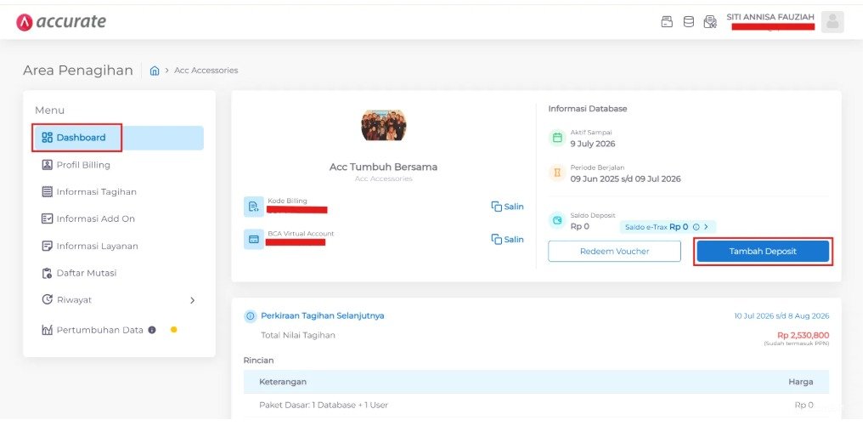Viewport: 868px width, 437px height.
Task: Click info icon in Saldo e-Trax badge
Action: coord(696,226)
